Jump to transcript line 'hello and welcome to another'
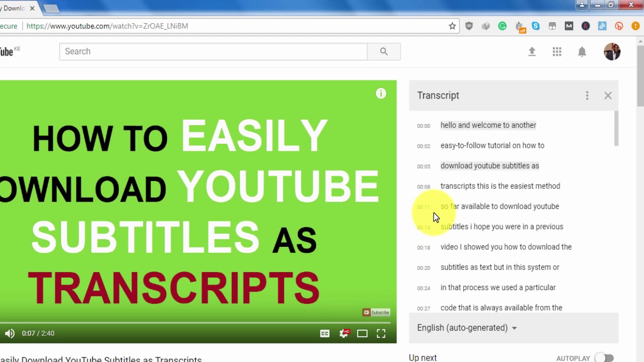This screenshot has height=362, width=644. pyautogui.click(x=489, y=125)
